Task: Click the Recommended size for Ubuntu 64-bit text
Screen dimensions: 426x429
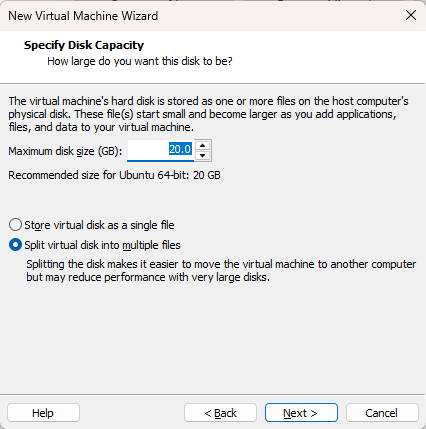Action: tap(114, 175)
